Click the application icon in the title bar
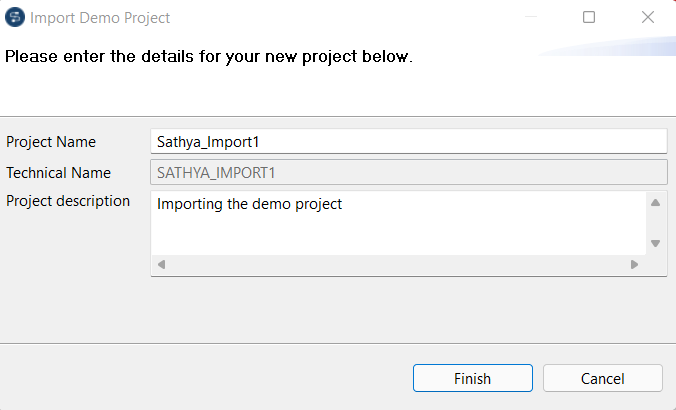Image resolution: width=676 pixels, height=410 pixels. tap(15, 17)
